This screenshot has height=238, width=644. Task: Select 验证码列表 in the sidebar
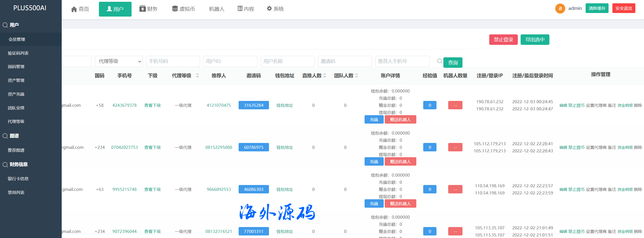(x=18, y=53)
